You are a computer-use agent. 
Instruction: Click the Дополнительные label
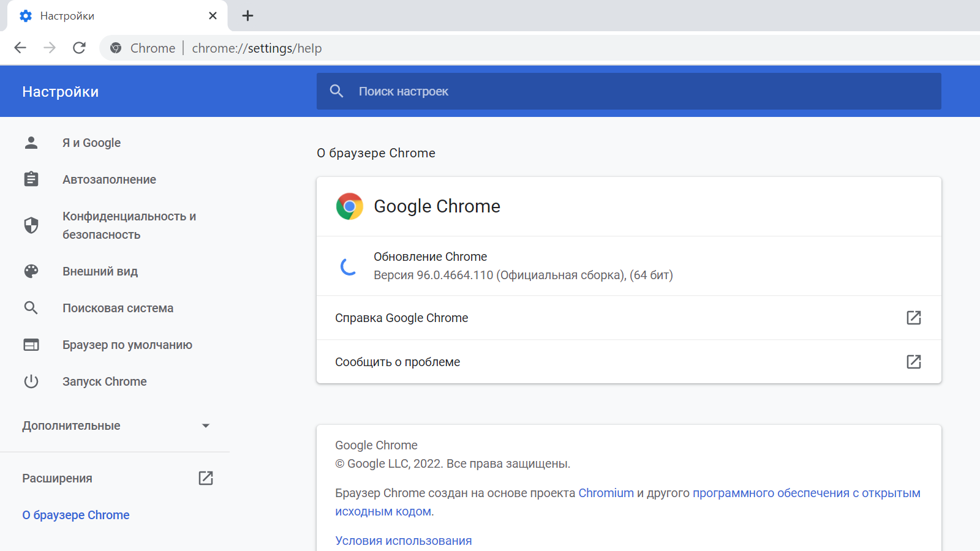71,425
